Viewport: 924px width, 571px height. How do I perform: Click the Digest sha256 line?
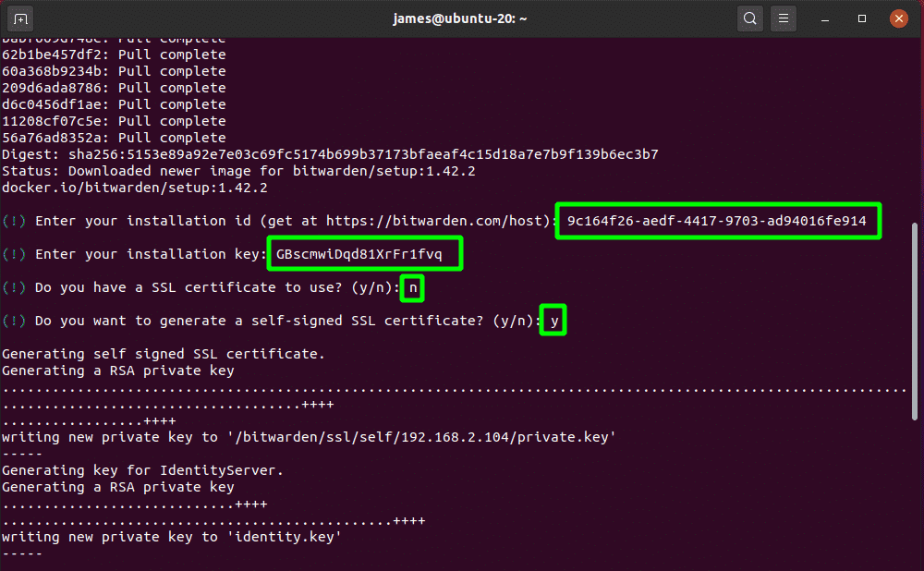[330, 154]
